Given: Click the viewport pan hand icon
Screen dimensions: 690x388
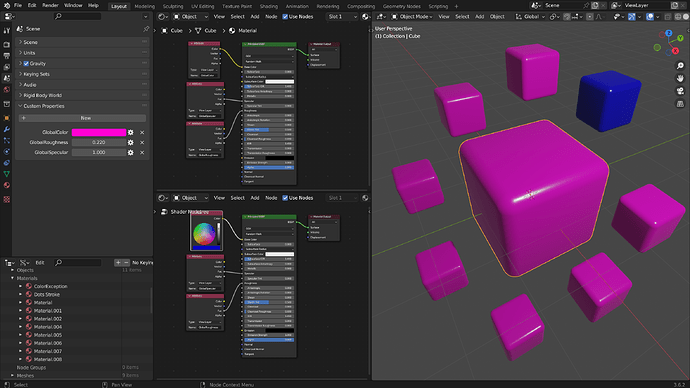Looking at the screenshot, I should [680, 78].
